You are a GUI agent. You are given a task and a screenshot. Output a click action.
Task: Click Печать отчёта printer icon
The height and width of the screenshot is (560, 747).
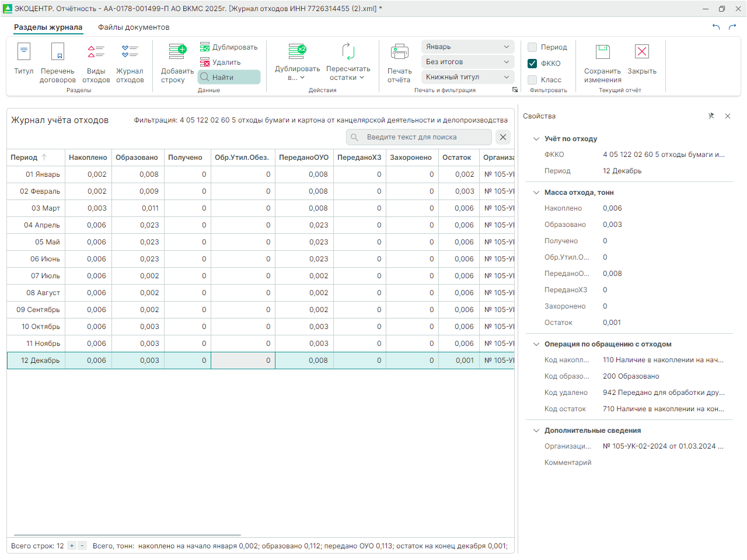point(400,52)
